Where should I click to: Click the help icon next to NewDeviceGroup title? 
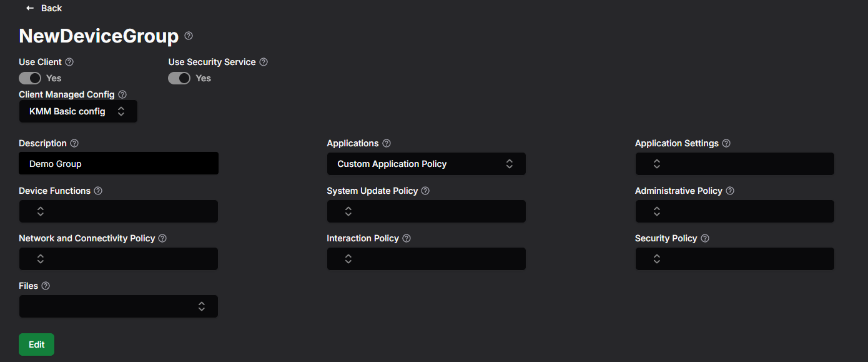(x=189, y=36)
